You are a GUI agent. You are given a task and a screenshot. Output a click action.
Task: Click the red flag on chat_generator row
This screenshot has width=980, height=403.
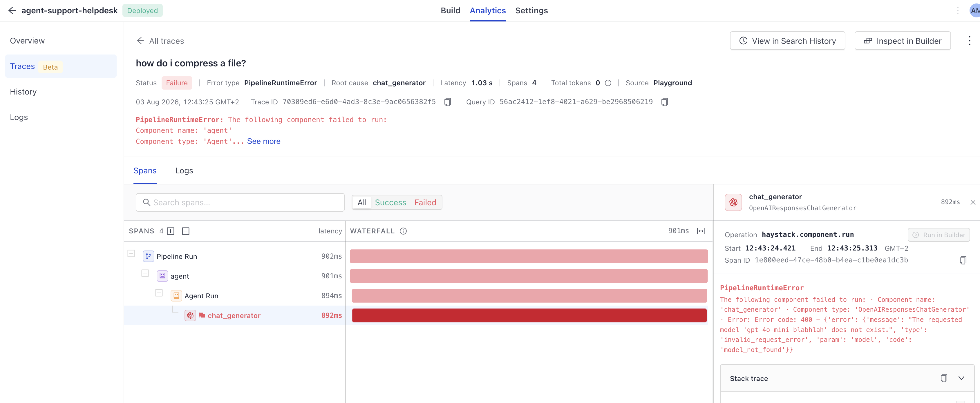coord(202,315)
